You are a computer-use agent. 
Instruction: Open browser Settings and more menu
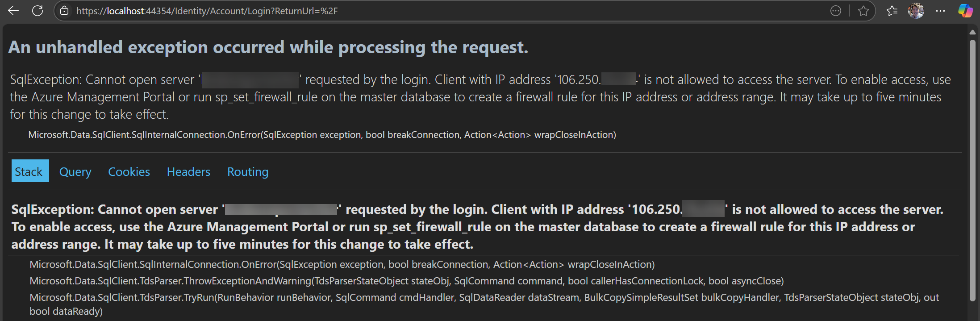tap(940, 11)
